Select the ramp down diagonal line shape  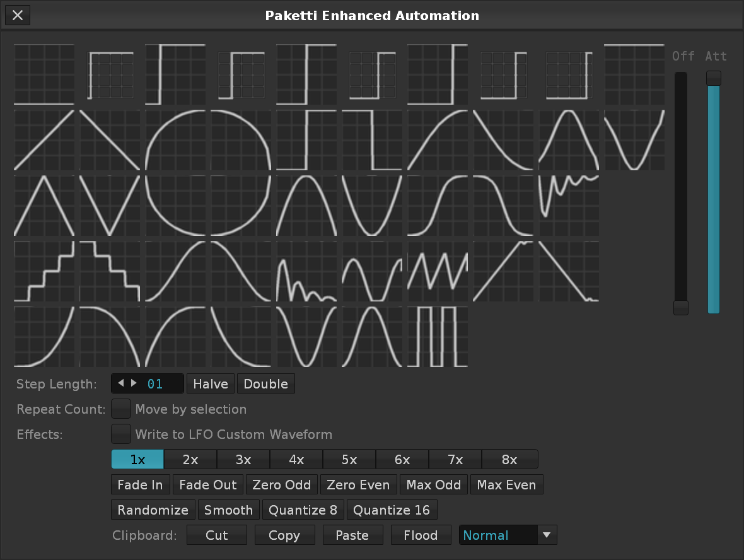(x=110, y=140)
